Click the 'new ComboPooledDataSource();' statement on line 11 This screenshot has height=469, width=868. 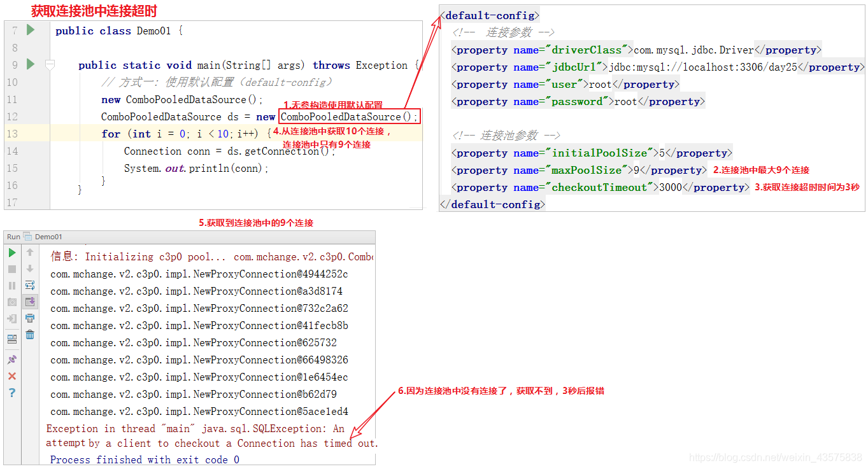coord(182,99)
